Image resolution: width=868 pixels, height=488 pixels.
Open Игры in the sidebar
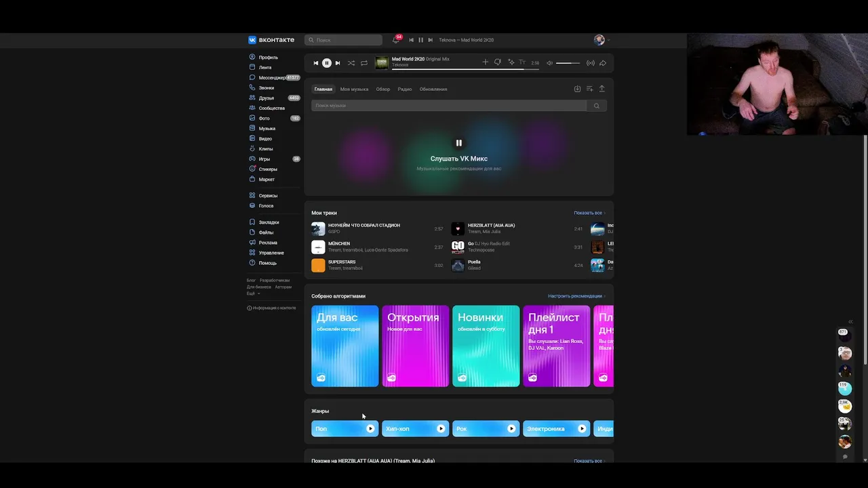[264, 159]
